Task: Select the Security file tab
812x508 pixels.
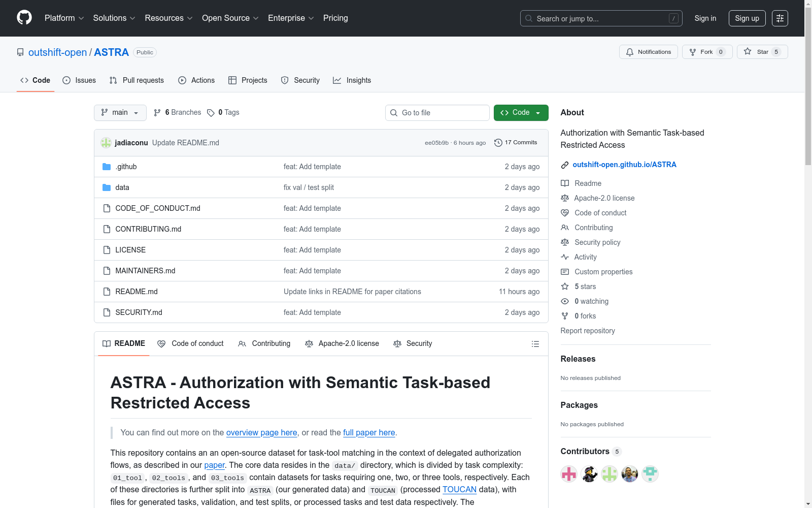Action: (413, 343)
